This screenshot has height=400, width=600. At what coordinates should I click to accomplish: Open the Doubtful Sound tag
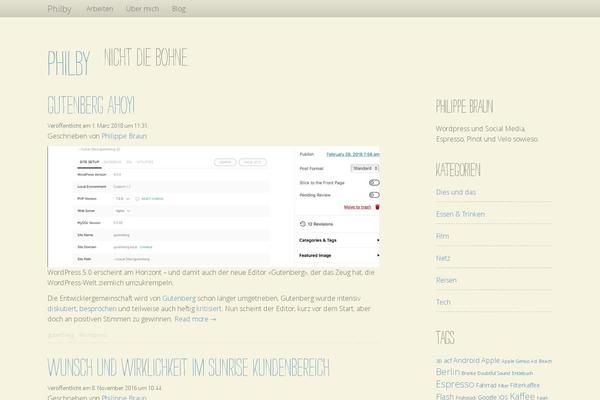pyautogui.click(x=493, y=373)
